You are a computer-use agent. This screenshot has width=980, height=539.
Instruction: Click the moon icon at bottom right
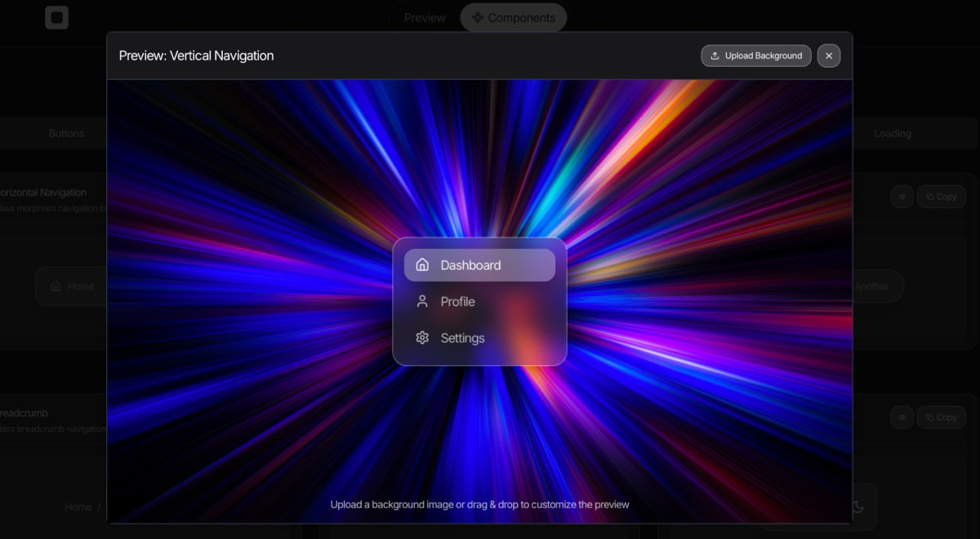(x=857, y=507)
